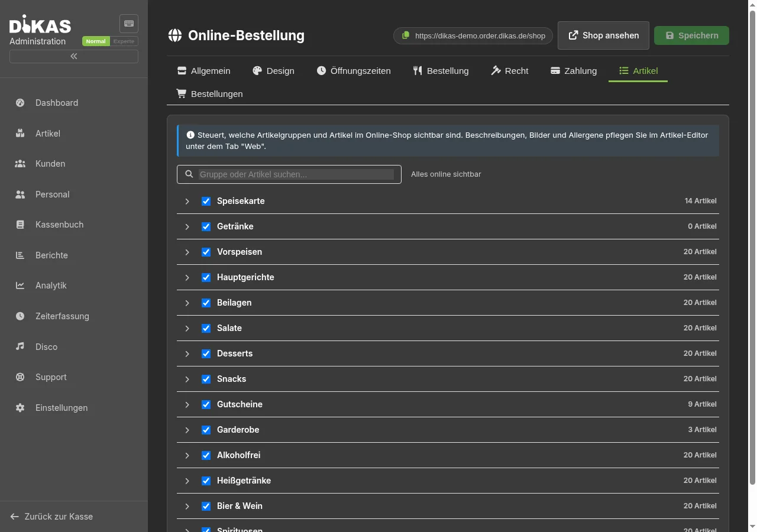Switch to Experte mode

click(124, 41)
